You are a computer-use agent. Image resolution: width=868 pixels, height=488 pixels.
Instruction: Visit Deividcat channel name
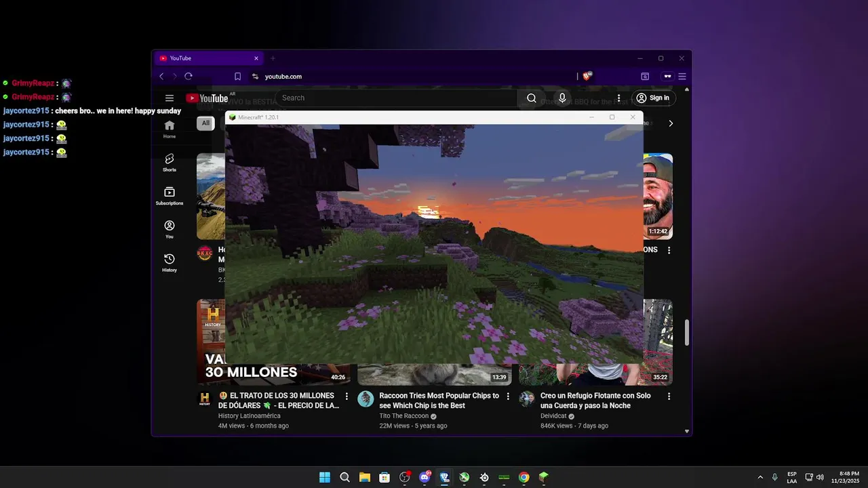[x=553, y=416]
